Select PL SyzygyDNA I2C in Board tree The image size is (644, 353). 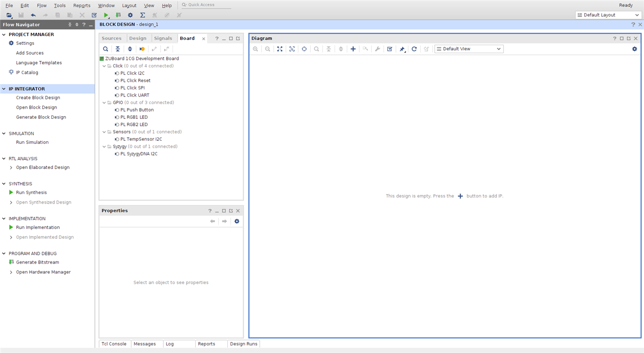click(x=139, y=154)
